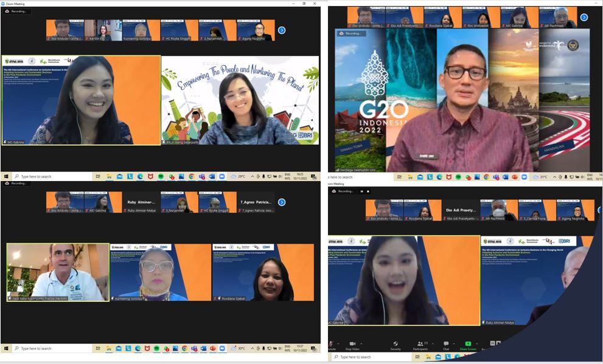
Task: Open McAfee in the 29°C taskbar
Action: (150, 177)
